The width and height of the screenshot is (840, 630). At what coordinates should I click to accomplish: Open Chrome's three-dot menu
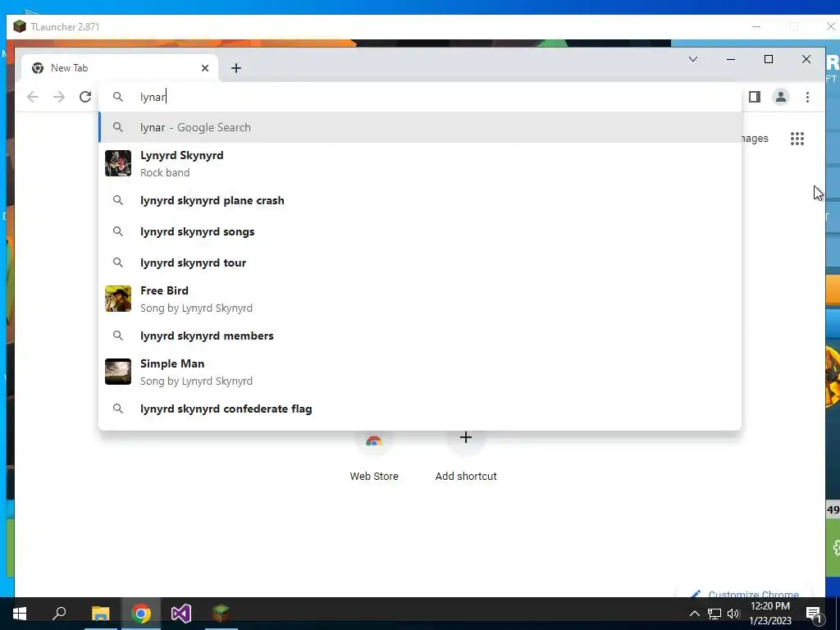(807, 97)
